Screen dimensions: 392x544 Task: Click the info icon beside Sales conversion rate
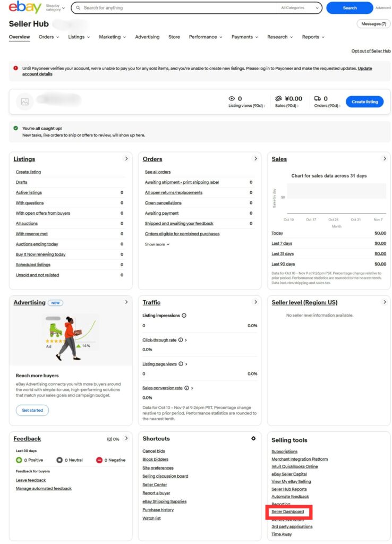click(x=186, y=388)
